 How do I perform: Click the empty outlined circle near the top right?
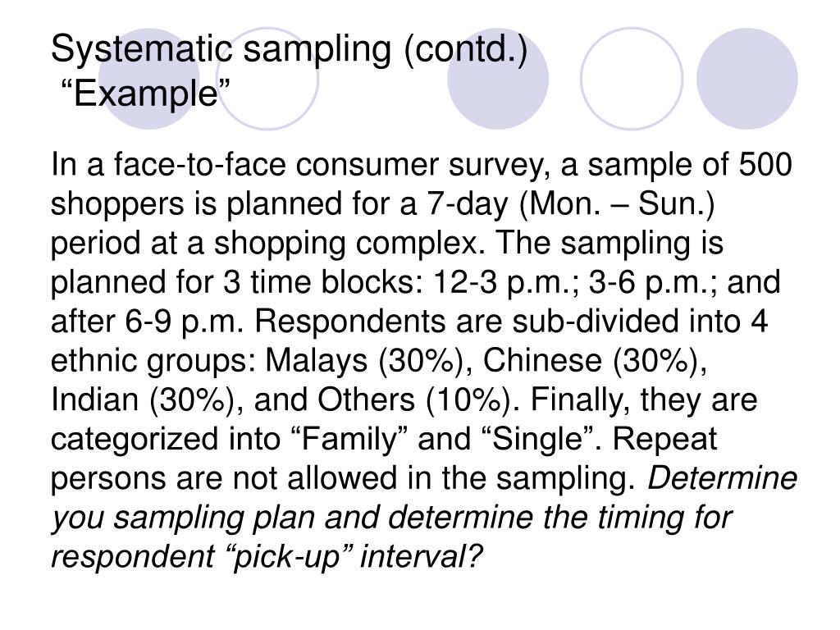click(x=632, y=79)
